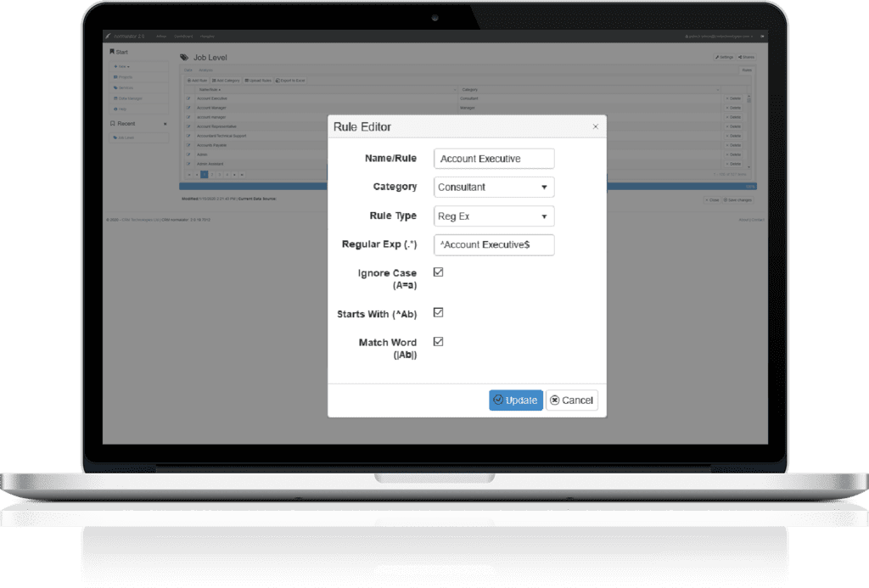
Task: Click the edit icon beside Account Executive
Action: [188, 98]
